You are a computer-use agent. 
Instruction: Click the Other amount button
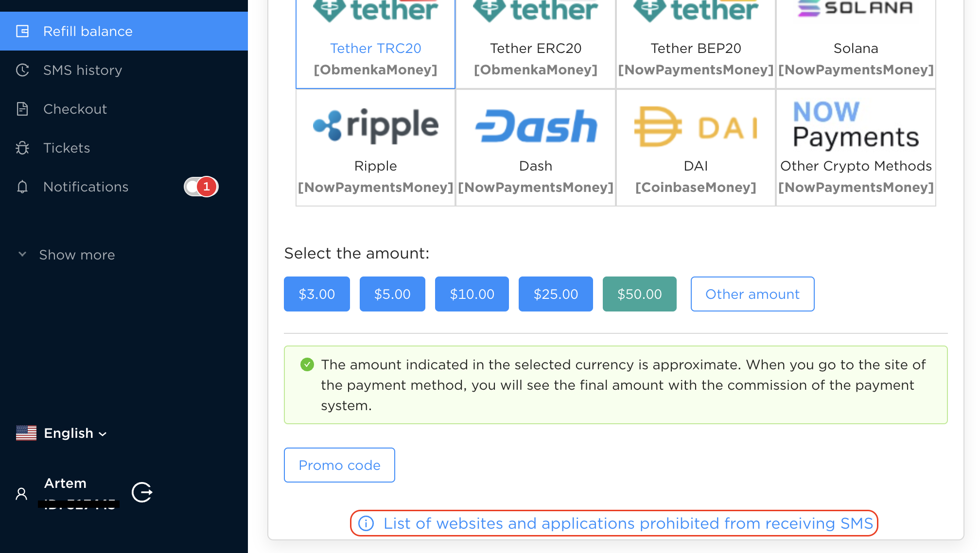[x=752, y=294]
